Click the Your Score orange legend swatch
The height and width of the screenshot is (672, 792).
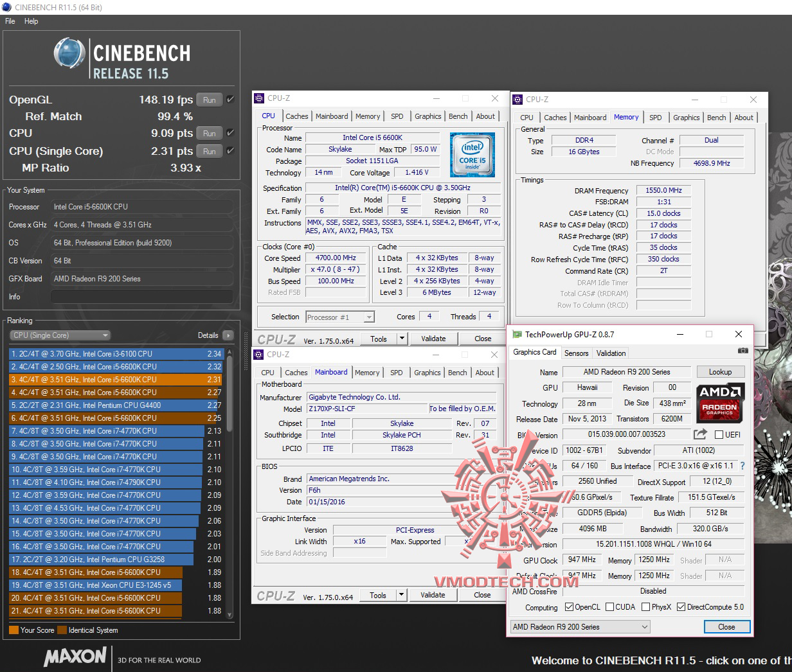[x=14, y=630]
